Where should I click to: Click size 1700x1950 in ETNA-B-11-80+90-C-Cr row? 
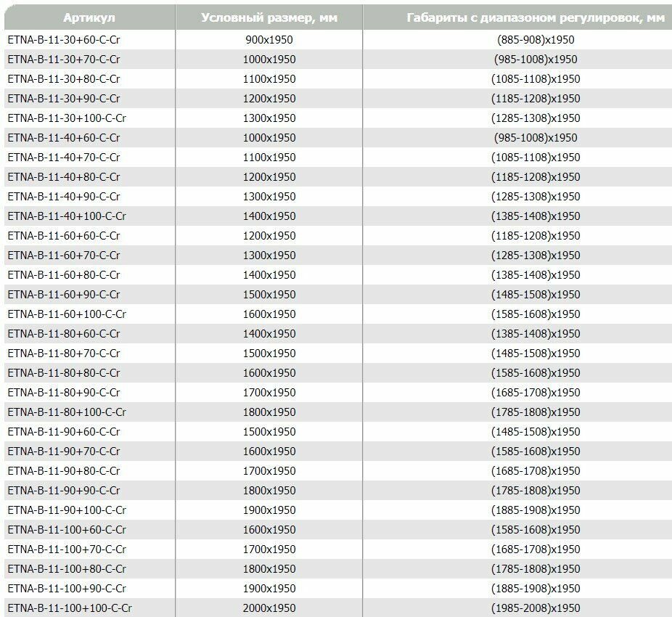pyautogui.click(x=269, y=393)
